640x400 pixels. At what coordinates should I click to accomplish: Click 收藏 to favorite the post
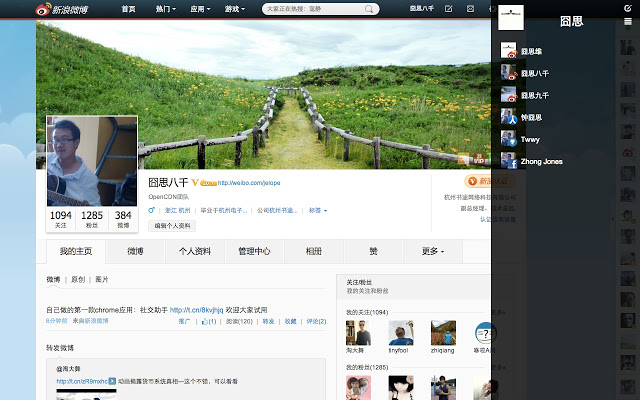click(x=290, y=321)
